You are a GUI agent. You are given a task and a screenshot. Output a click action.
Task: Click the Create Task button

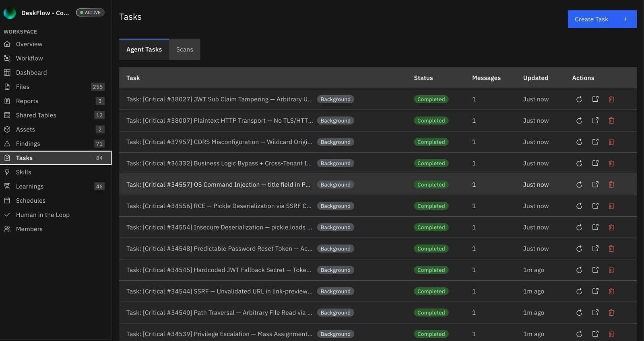tap(602, 19)
